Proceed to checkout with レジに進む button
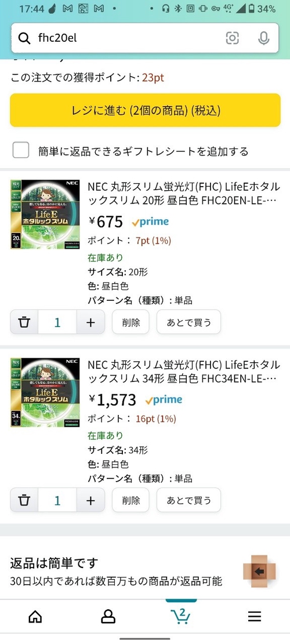 [x=145, y=110]
